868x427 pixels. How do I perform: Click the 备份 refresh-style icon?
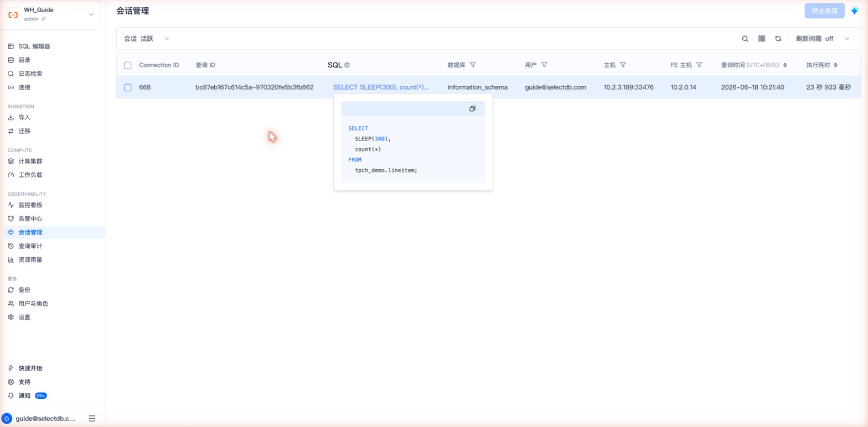click(11, 290)
